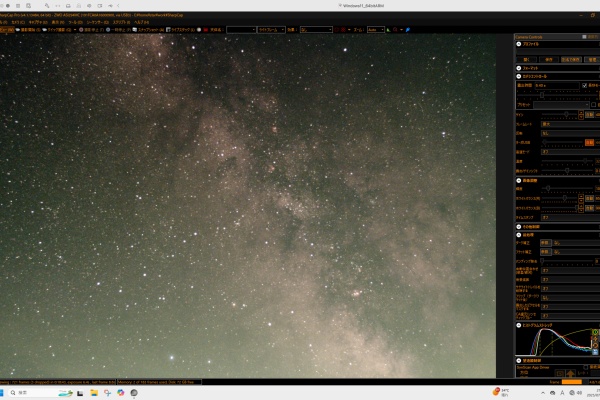Click the ホワイトバランス(R) slider handle
The image size is (600, 400).
point(564,198)
